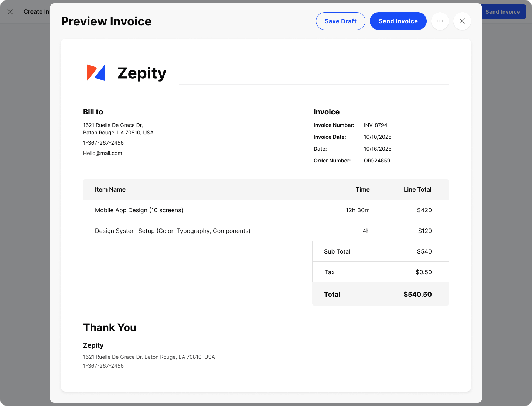The image size is (532, 406).
Task: Click the order number OR924659
Action: (x=377, y=161)
